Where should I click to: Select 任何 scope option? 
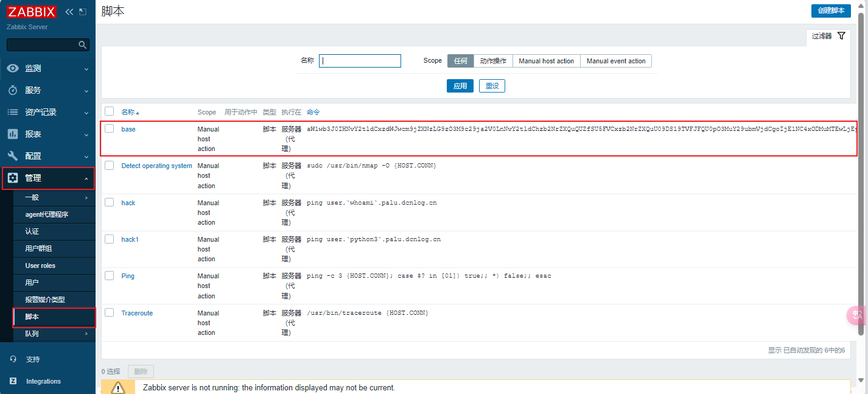(461, 61)
